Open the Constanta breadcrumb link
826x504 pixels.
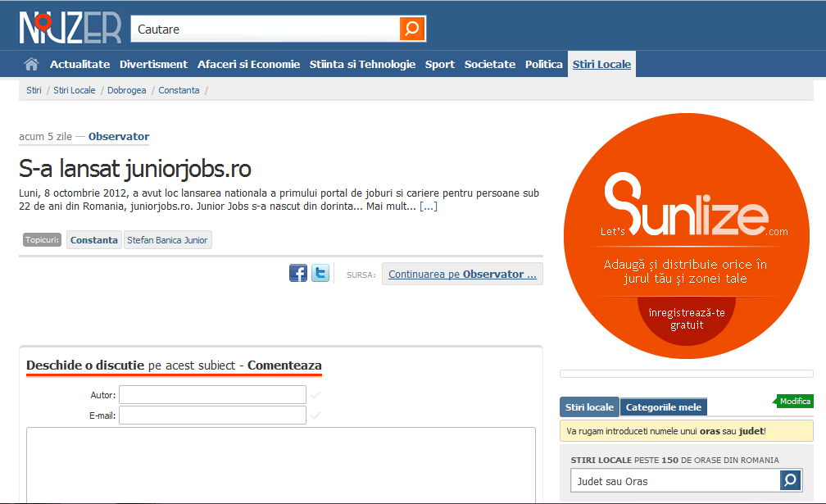(x=179, y=90)
